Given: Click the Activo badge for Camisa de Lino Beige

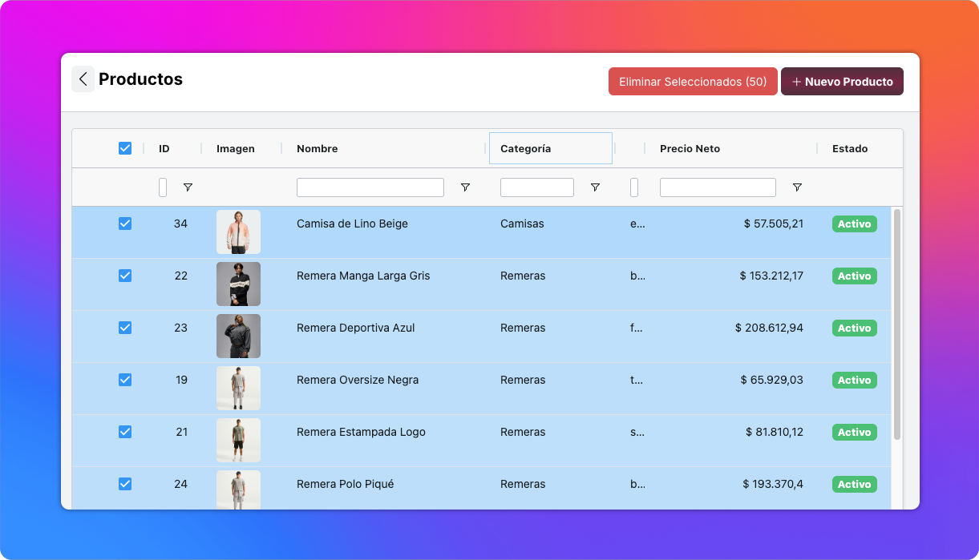Looking at the screenshot, I should coord(855,224).
